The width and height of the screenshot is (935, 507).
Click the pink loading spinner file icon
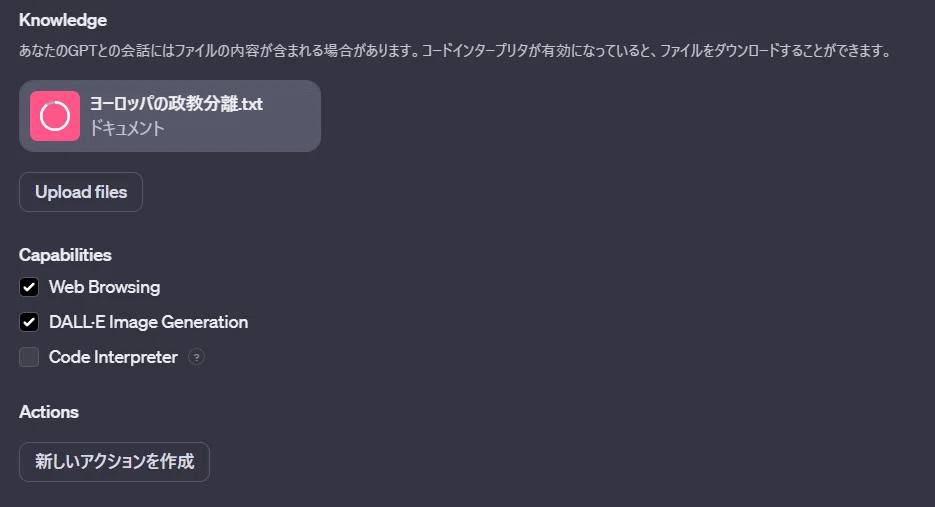pos(55,116)
